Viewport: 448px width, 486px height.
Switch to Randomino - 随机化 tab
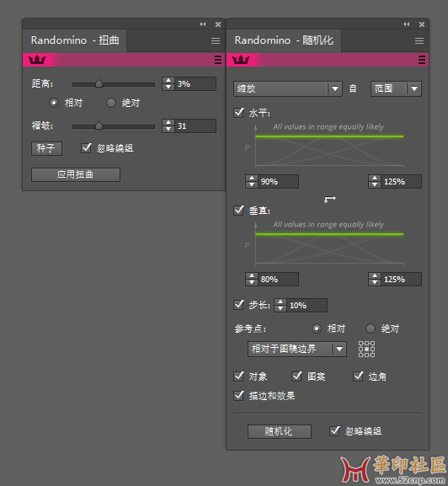coord(284,40)
